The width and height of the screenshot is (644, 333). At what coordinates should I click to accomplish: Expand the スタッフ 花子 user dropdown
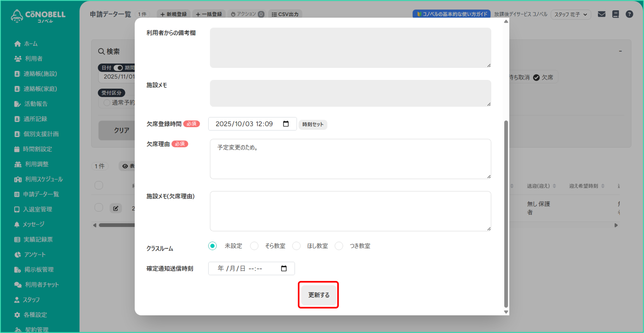(x=571, y=14)
